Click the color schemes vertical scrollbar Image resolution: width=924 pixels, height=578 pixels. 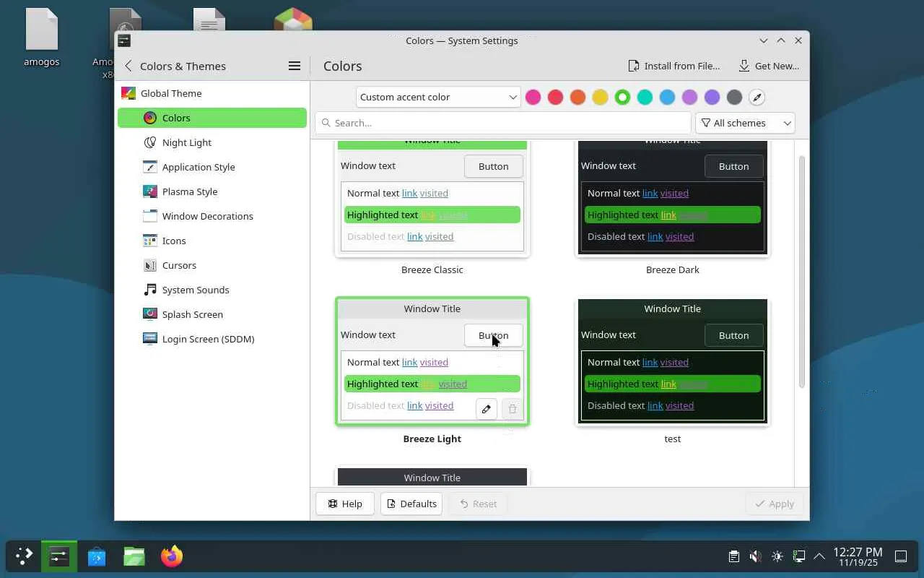pos(801,271)
